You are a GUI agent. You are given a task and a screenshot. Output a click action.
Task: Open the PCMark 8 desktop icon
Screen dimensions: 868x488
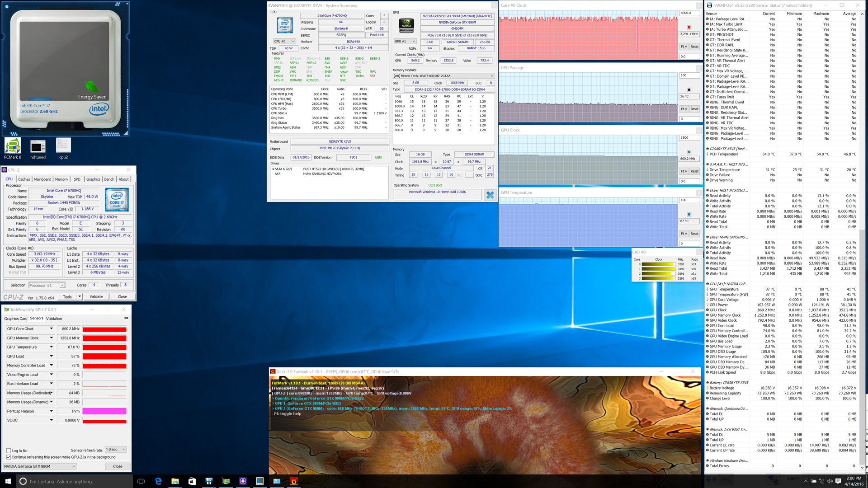coord(13,147)
